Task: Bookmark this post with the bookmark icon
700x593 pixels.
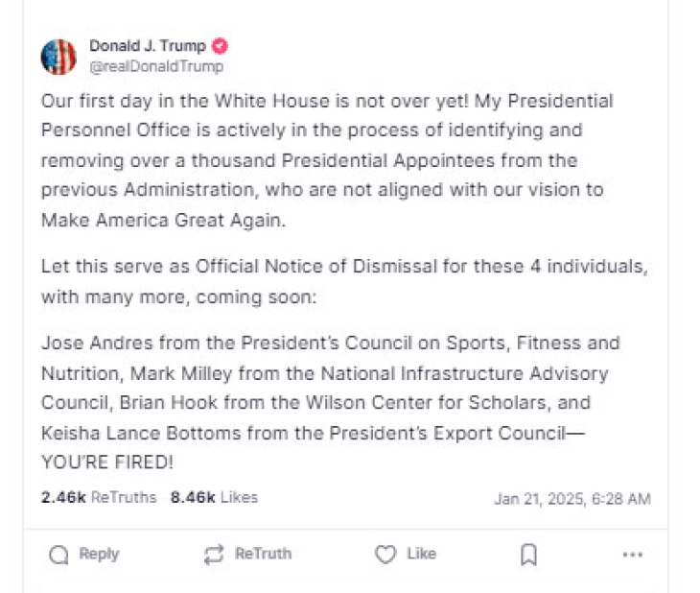Action: [529, 555]
